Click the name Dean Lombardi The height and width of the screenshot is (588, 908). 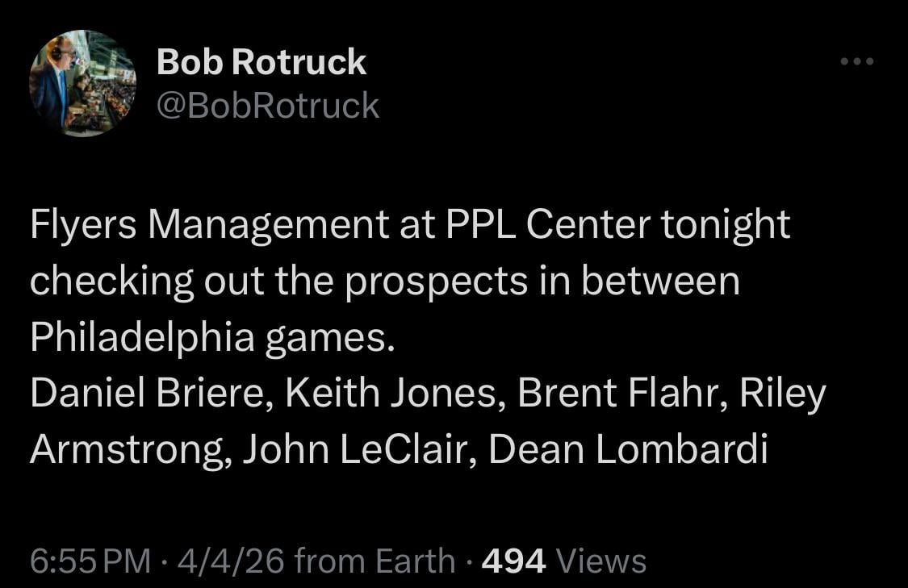tap(627, 451)
